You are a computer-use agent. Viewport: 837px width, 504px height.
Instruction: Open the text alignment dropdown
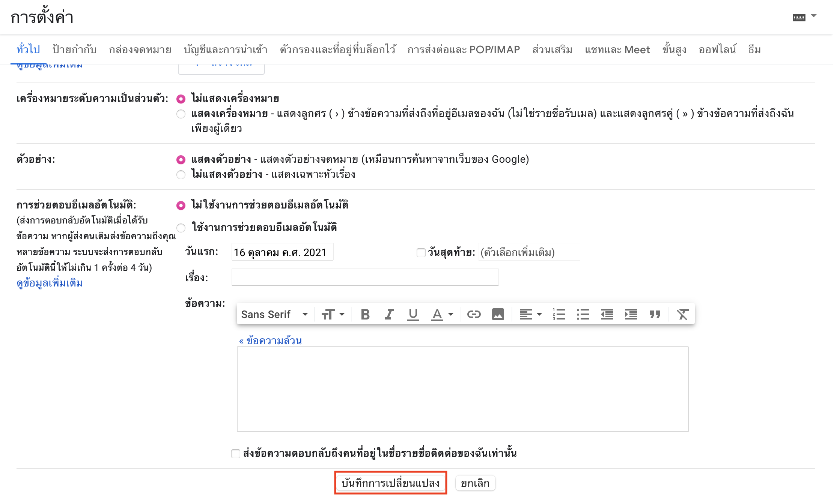[x=530, y=314]
